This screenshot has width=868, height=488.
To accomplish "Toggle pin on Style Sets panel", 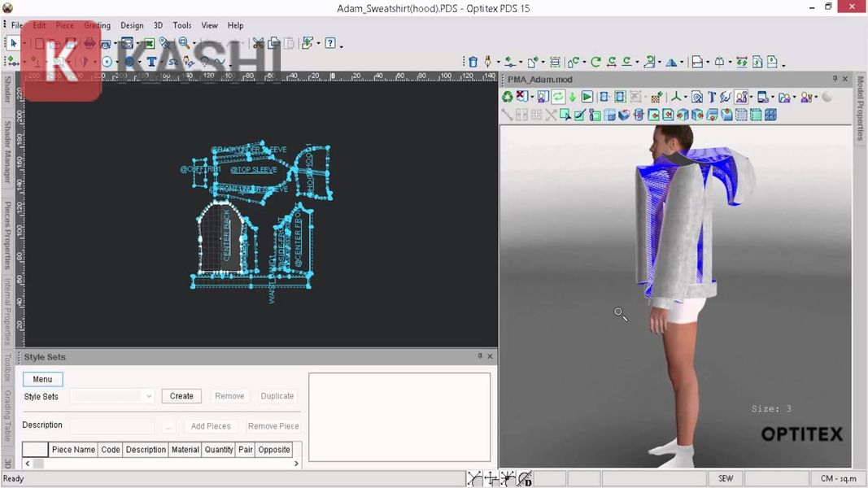I will click(480, 356).
